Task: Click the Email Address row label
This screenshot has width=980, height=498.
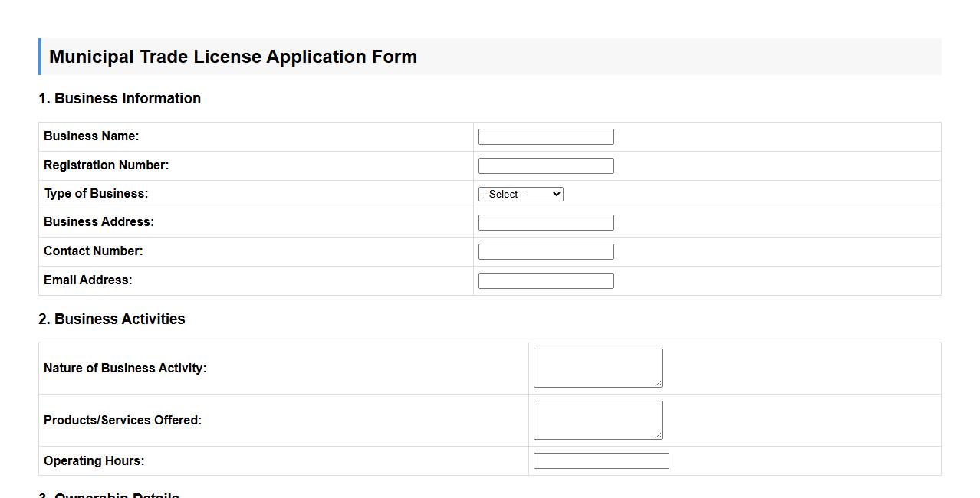Action: pos(88,280)
